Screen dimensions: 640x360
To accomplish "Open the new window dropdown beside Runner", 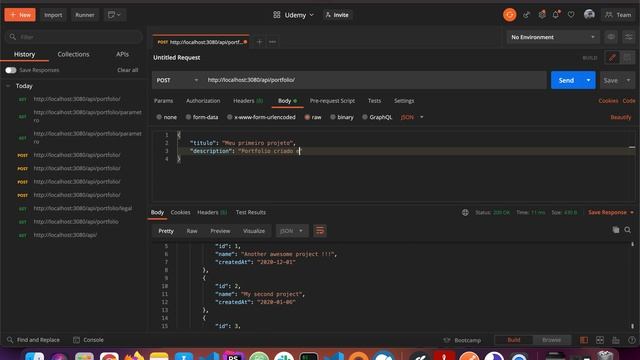I will pos(115,15).
